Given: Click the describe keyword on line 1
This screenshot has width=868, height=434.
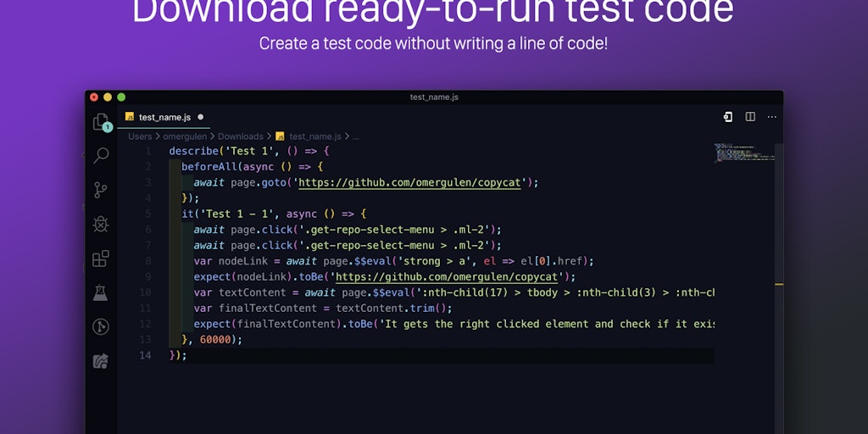Looking at the screenshot, I should 194,151.
